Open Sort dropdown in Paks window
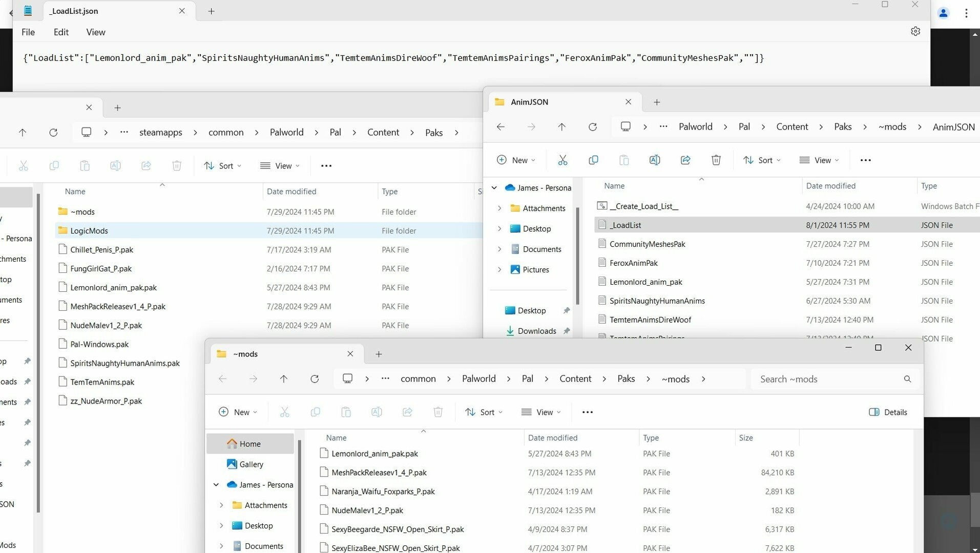980x553 pixels. pyautogui.click(x=222, y=166)
